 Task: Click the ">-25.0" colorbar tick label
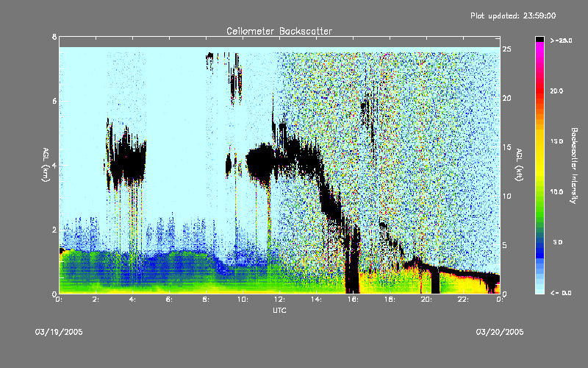[x=561, y=40]
